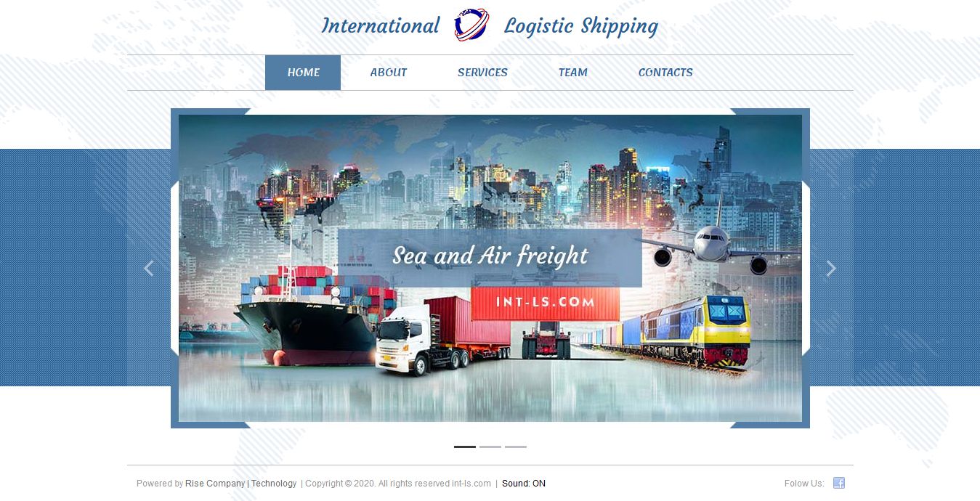Open the SERVICES menu item
980x501 pixels.
(482, 73)
